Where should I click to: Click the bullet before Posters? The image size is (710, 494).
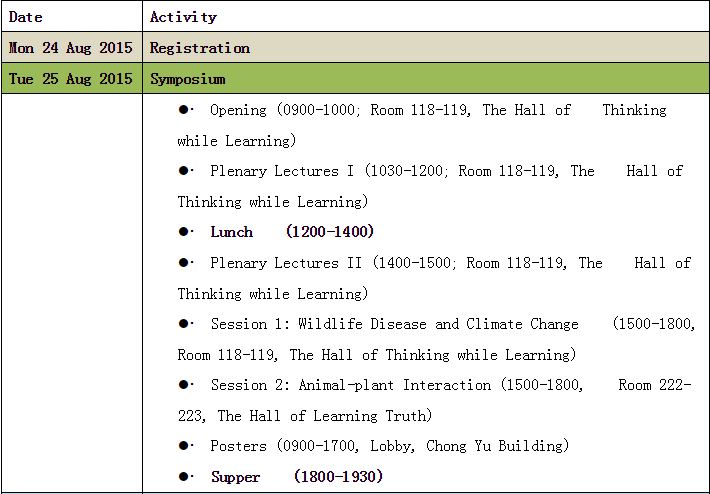tap(185, 446)
